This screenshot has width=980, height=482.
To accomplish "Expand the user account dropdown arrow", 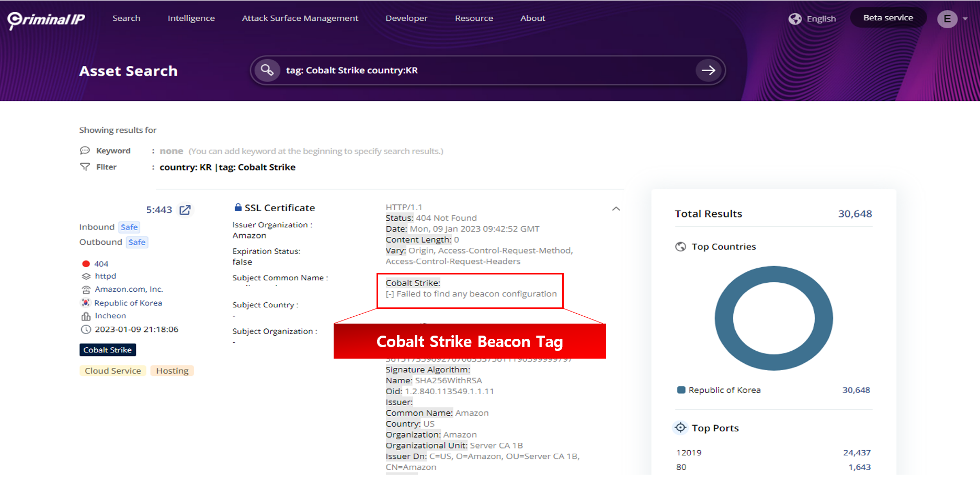I will 965,19.
